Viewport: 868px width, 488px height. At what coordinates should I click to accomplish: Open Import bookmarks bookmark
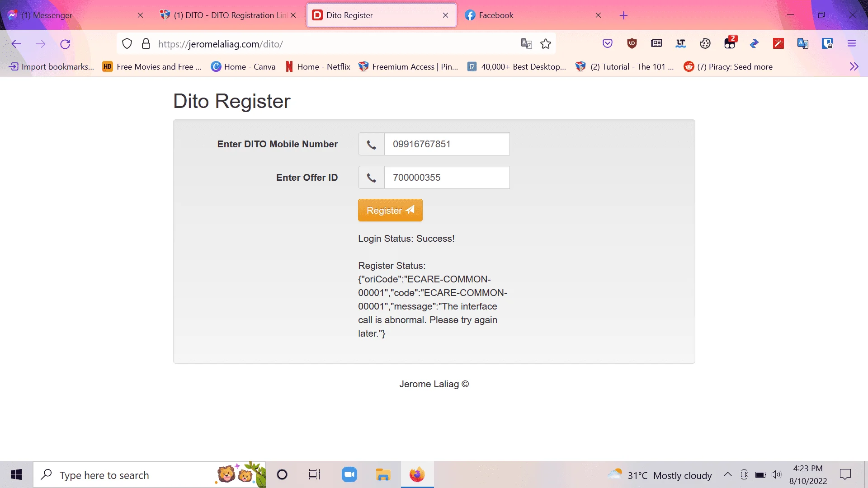tap(52, 67)
